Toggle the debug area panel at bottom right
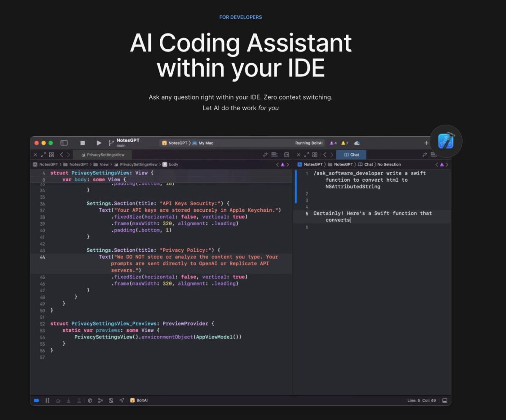 point(444,400)
